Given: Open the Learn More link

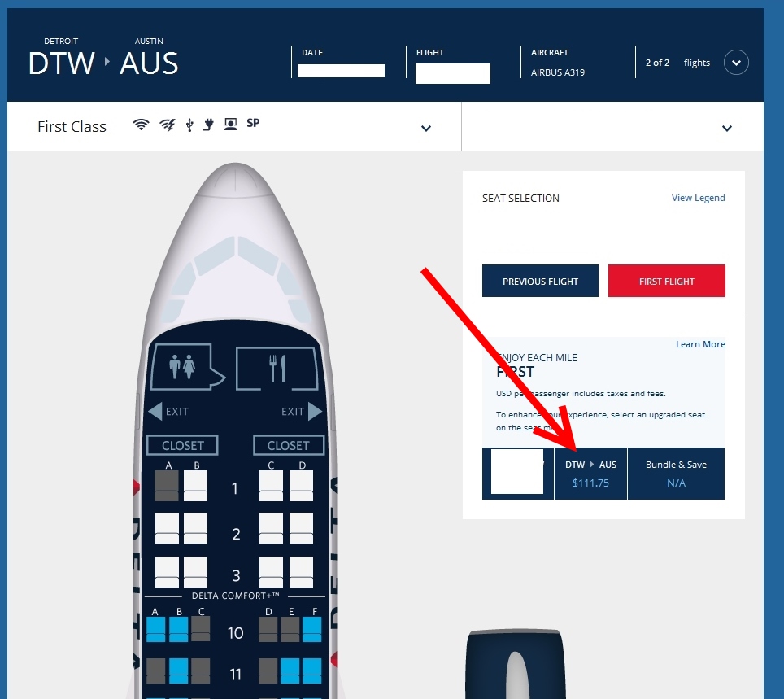Looking at the screenshot, I should (700, 344).
